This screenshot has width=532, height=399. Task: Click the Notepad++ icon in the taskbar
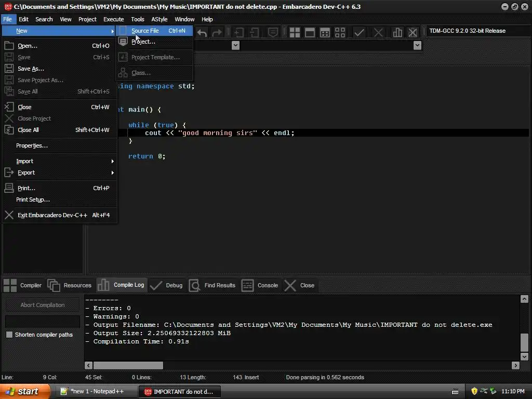(x=63, y=391)
